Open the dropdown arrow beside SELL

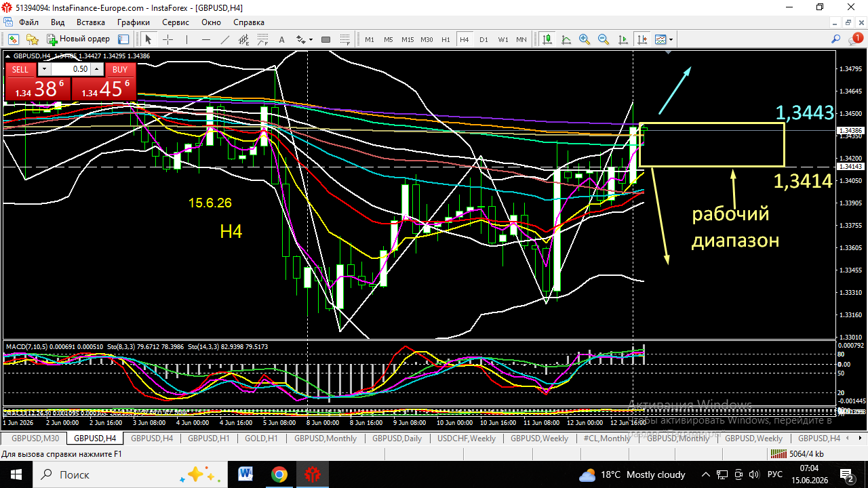43,69
